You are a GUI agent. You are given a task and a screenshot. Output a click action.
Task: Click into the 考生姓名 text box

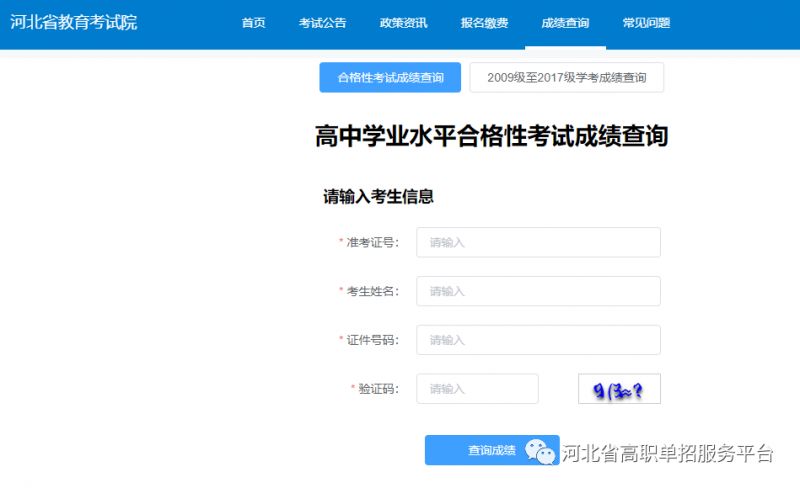(538, 291)
